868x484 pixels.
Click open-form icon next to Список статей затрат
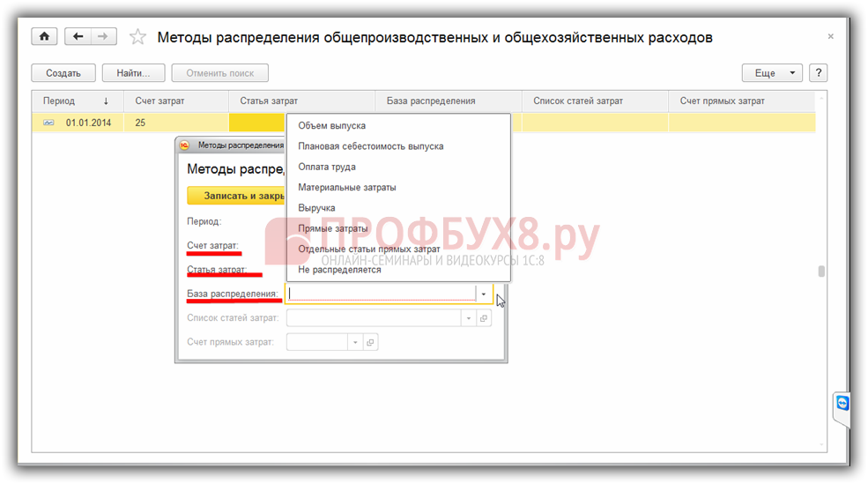484,318
